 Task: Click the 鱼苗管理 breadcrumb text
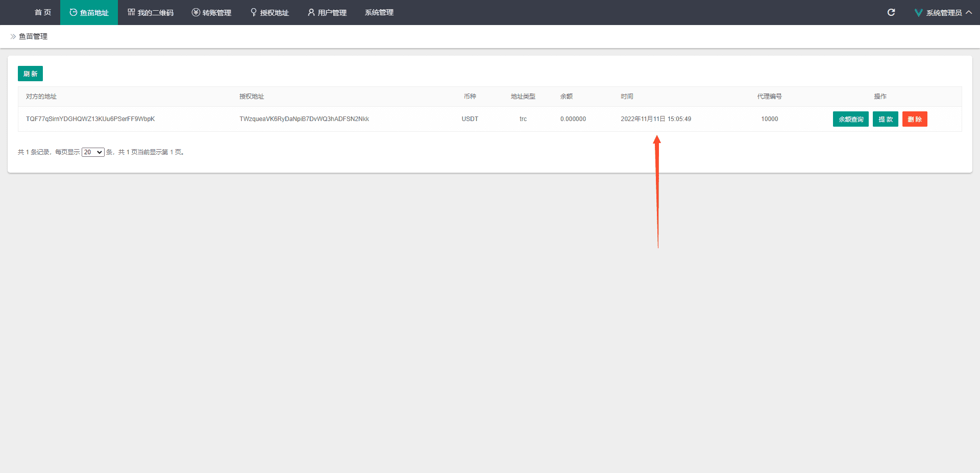[33, 37]
